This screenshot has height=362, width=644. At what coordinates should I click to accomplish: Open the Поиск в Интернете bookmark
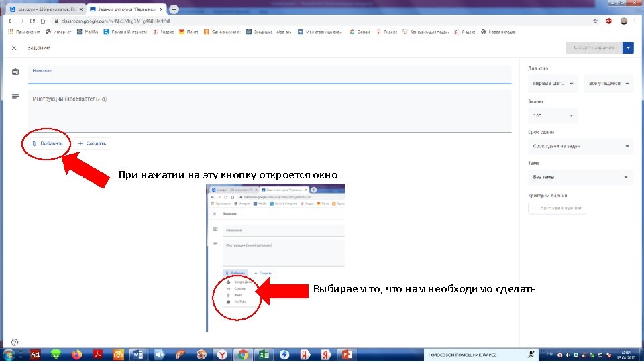(x=125, y=32)
